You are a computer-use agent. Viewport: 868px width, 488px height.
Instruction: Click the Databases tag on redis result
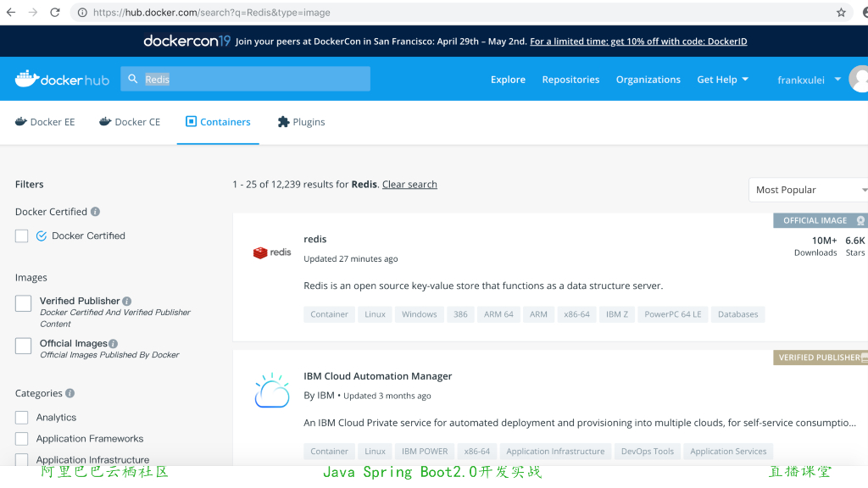(x=737, y=314)
